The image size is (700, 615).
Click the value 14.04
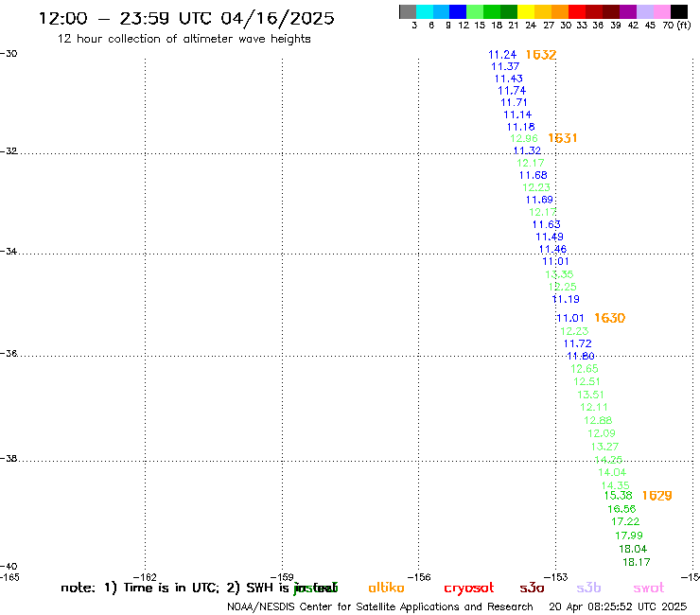point(613,472)
